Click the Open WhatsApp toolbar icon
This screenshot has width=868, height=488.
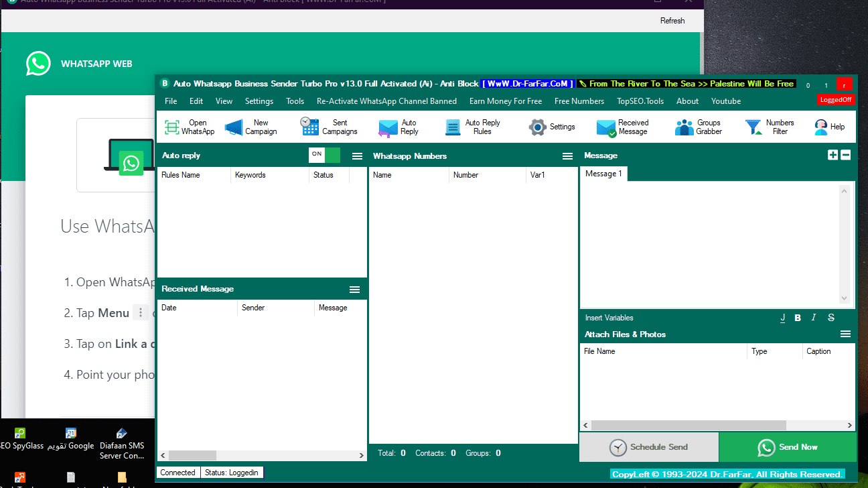(172, 127)
